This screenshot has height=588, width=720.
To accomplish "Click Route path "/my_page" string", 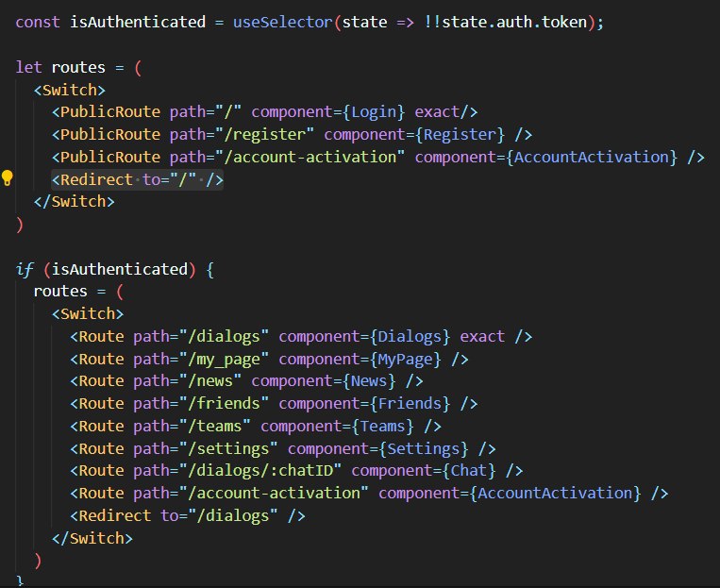I will click(224, 359).
